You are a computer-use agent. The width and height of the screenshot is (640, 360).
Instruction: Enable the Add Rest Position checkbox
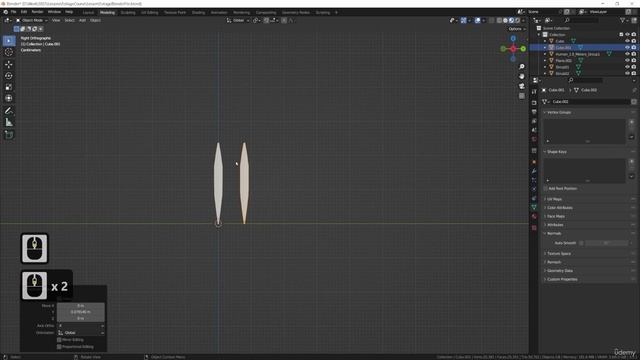pyautogui.click(x=546, y=189)
